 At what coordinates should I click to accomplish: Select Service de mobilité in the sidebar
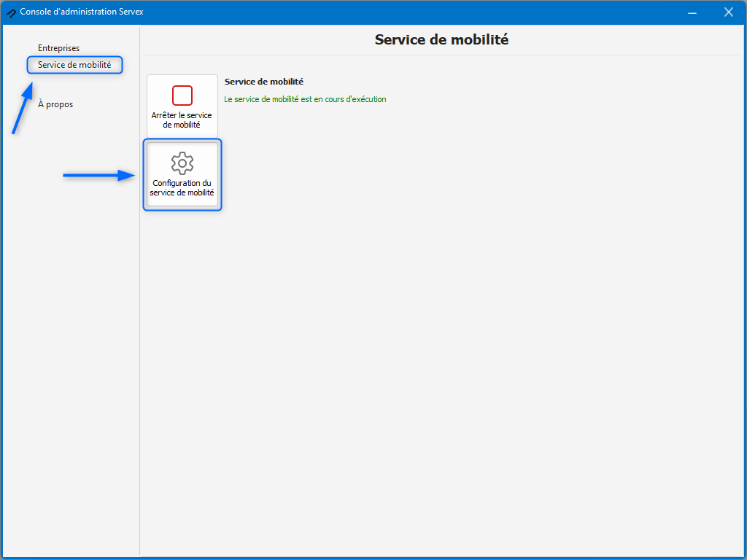pyautogui.click(x=74, y=65)
